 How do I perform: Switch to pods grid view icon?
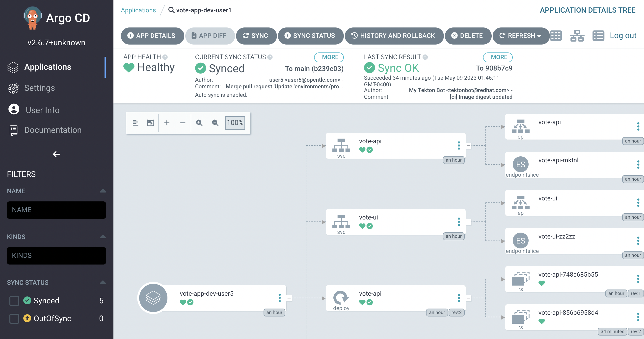coord(556,36)
